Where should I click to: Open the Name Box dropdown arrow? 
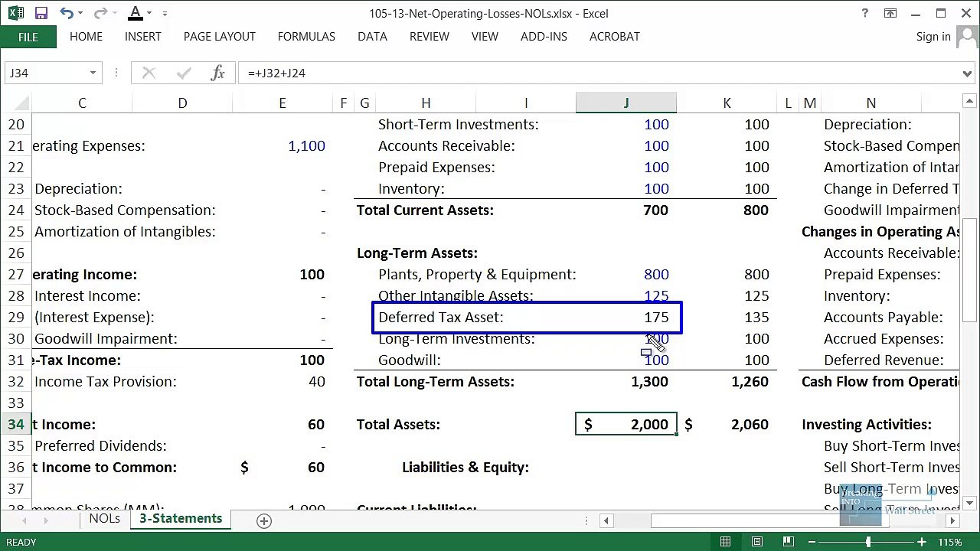[93, 73]
